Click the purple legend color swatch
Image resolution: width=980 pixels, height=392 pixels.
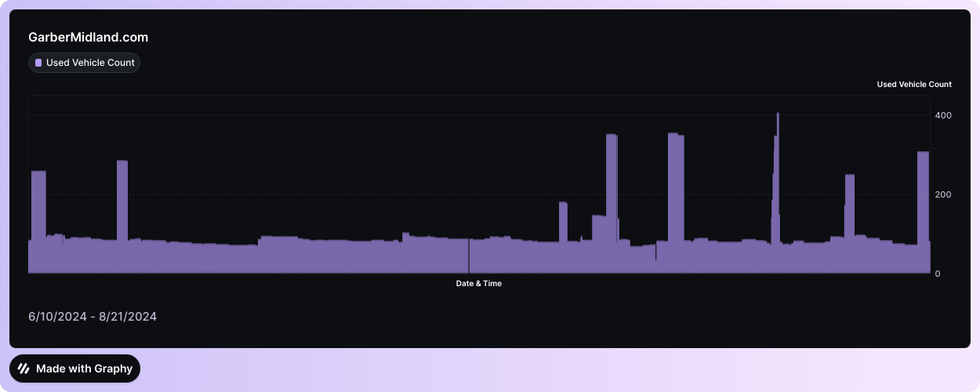coord(38,63)
